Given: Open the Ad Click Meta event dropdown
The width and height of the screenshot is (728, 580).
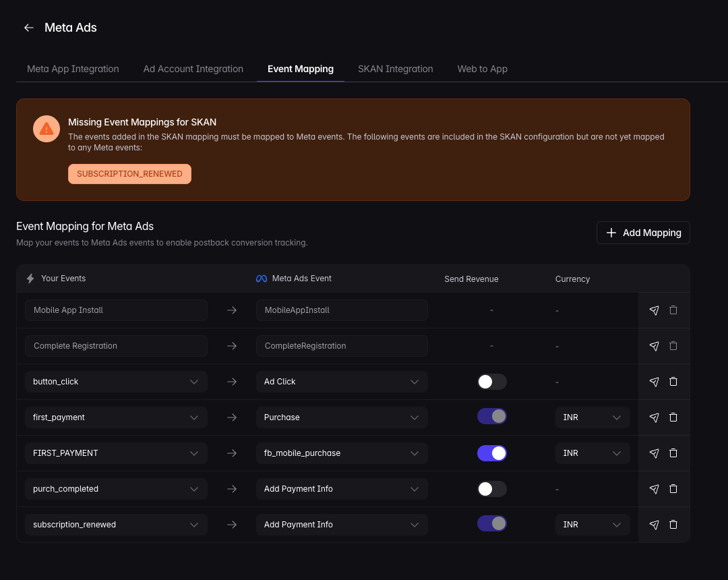Looking at the screenshot, I should click(342, 382).
